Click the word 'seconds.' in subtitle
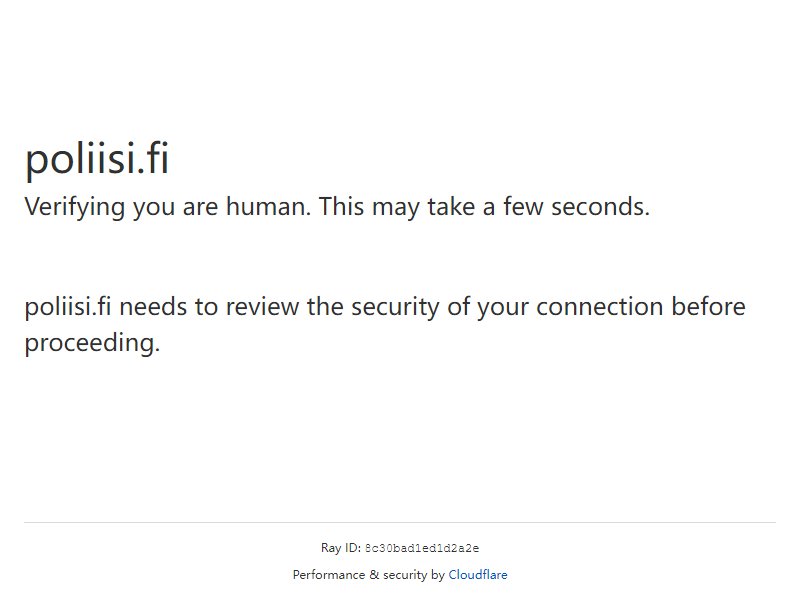This screenshot has width=800, height=600. pos(601,207)
